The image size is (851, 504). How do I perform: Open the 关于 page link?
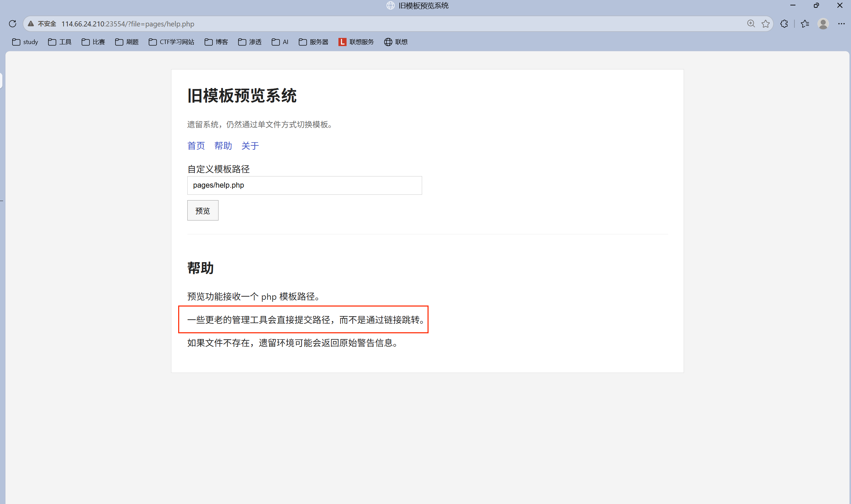(250, 146)
